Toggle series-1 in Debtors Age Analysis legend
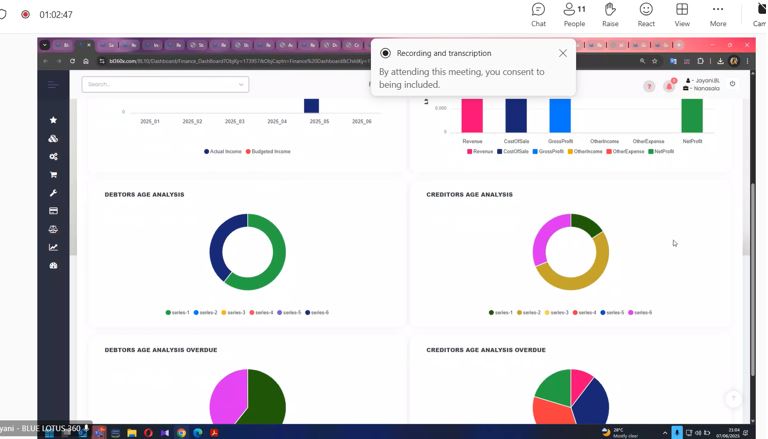This screenshot has width=768, height=439. 177,312
